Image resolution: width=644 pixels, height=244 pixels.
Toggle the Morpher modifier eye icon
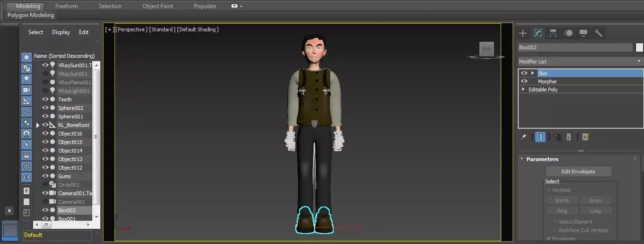click(x=524, y=81)
